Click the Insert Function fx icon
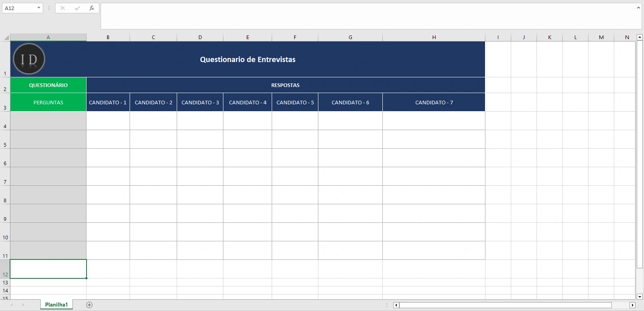644x311 pixels. point(92,8)
